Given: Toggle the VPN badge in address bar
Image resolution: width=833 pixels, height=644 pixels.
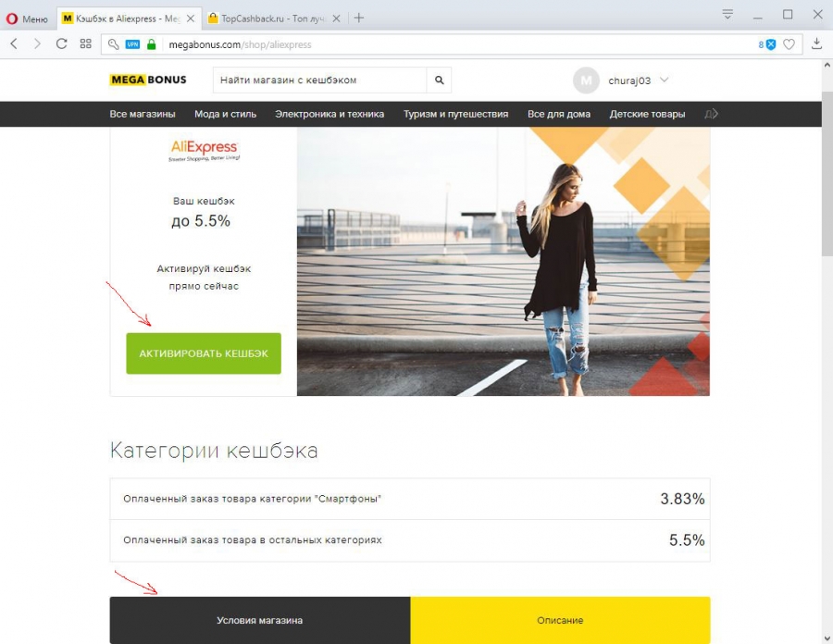Looking at the screenshot, I should pyautogui.click(x=132, y=44).
